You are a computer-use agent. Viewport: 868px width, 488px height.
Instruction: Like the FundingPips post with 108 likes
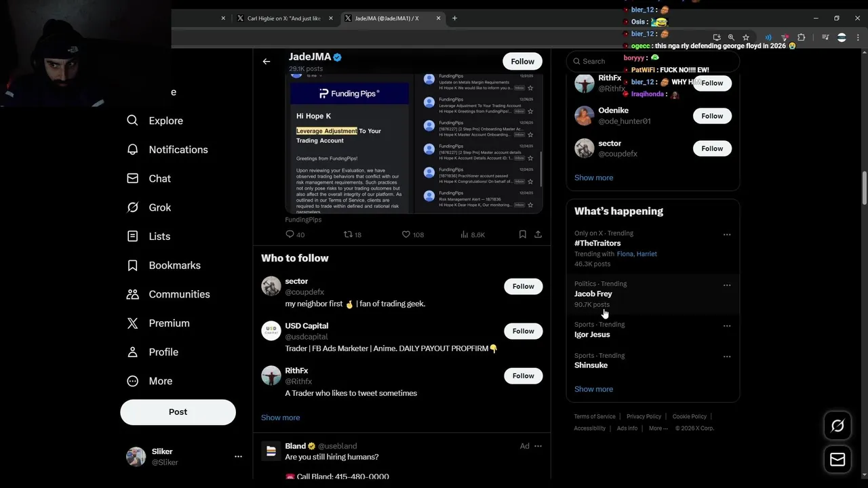pyautogui.click(x=406, y=235)
